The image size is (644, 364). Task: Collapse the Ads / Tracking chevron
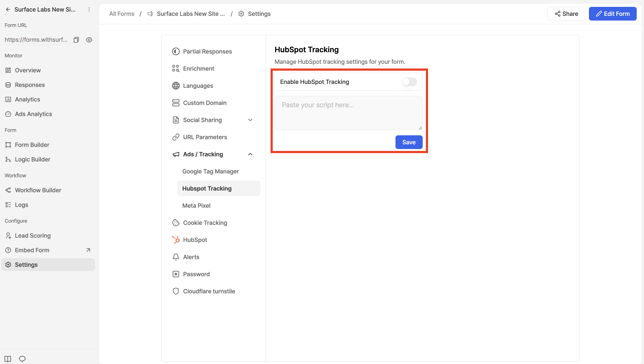click(x=250, y=154)
